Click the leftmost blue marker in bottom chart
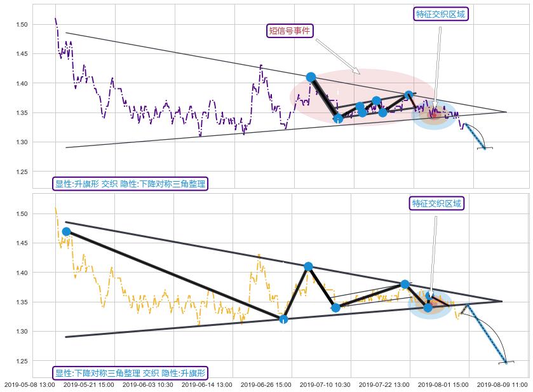The height and width of the screenshot is (392, 533). (66, 231)
